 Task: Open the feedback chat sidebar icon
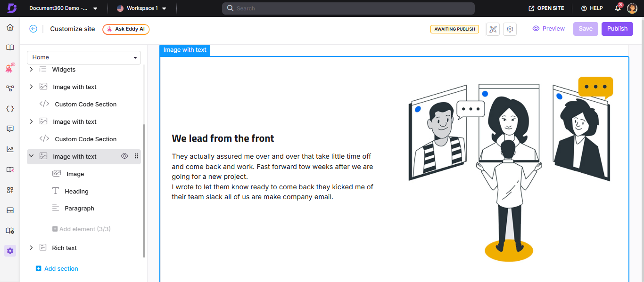click(x=10, y=129)
